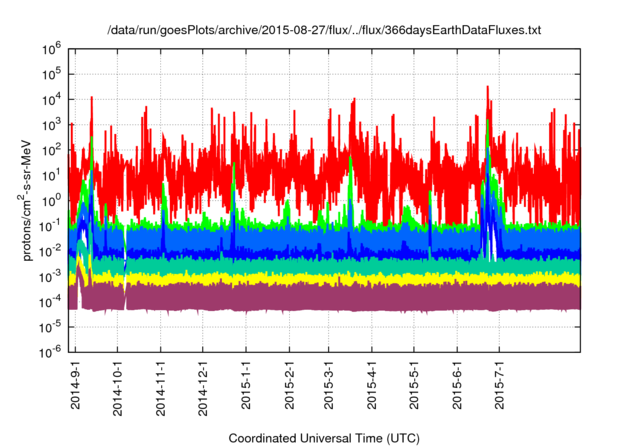Click the 10^-2 y-axis tick label
Image resolution: width=640 pixels, height=448 pixels.
(x=50, y=252)
